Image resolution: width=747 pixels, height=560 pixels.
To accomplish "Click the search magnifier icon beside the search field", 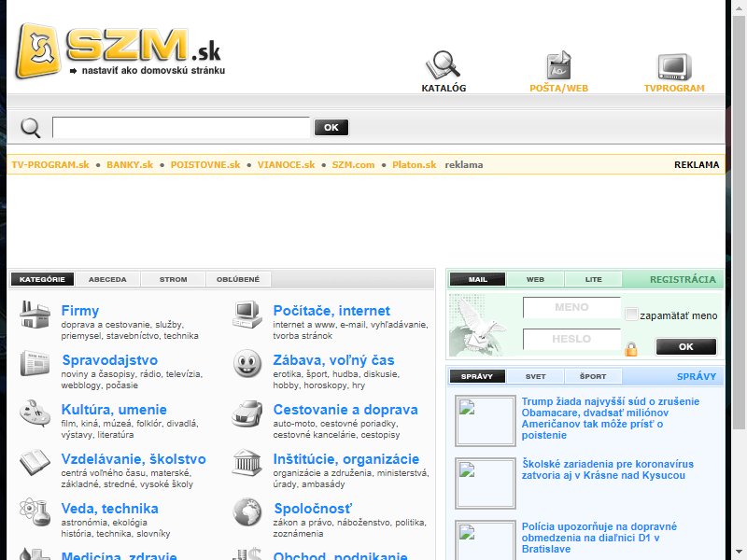I will tap(31, 128).
